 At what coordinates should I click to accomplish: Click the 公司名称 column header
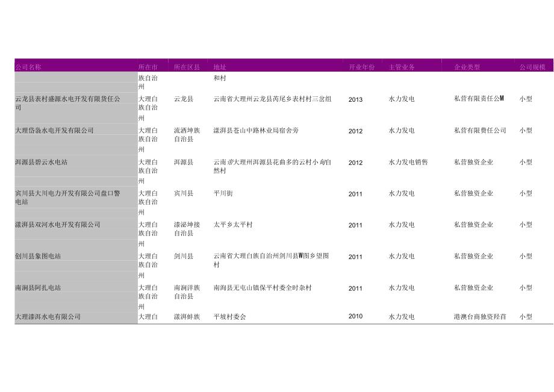28,67
